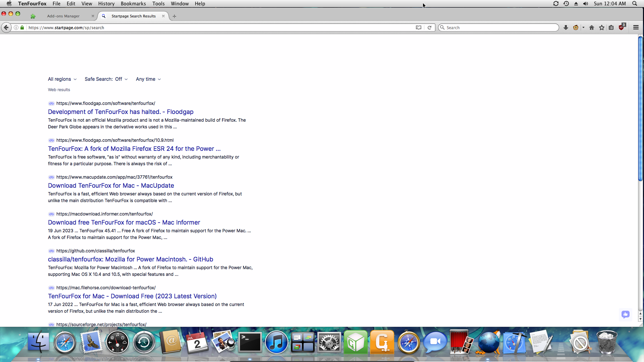Expand the All regions dropdown
The width and height of the screenshot is (644, 362).
click(x=62, y=79)
